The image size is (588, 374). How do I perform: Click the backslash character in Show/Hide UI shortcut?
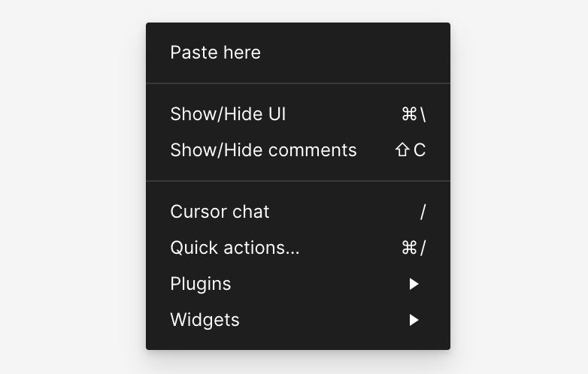[423, 114]
